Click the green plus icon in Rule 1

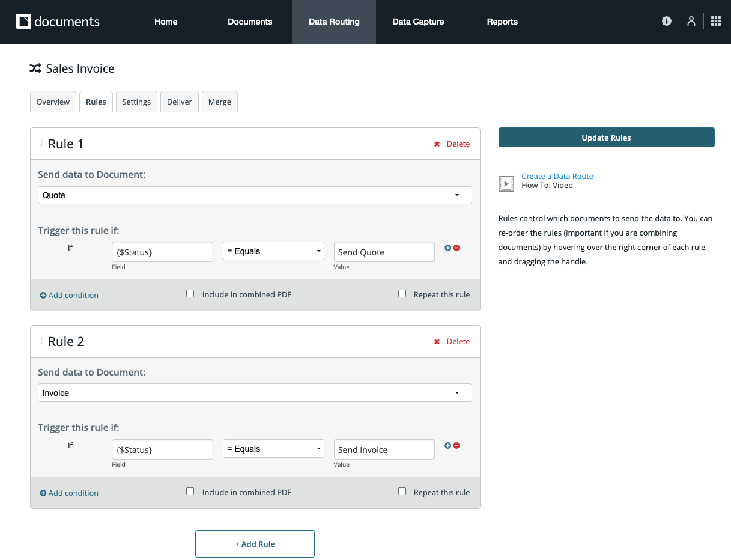[447, 248]
